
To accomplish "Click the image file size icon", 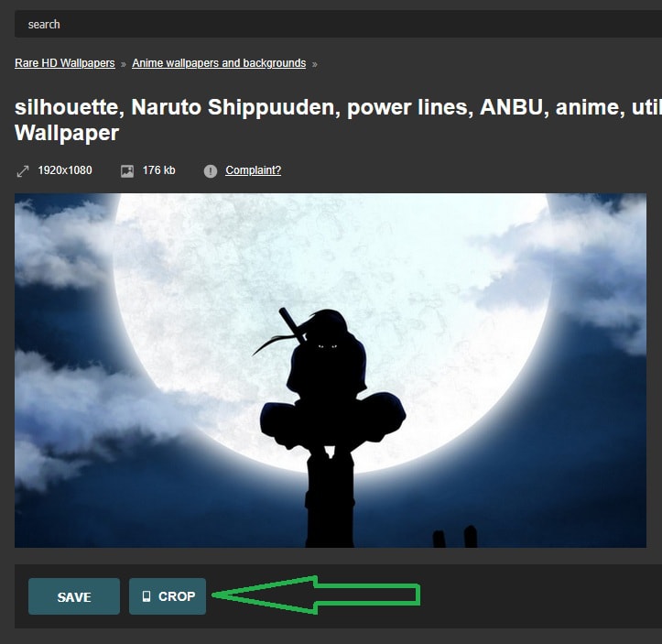I will pyautogui.click(x=127, y=171).
